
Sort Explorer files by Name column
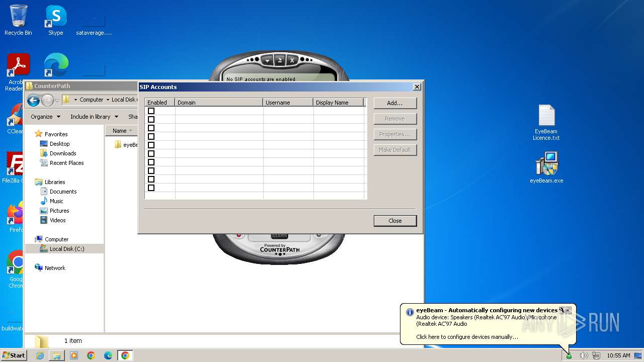(x=121, y=131)
